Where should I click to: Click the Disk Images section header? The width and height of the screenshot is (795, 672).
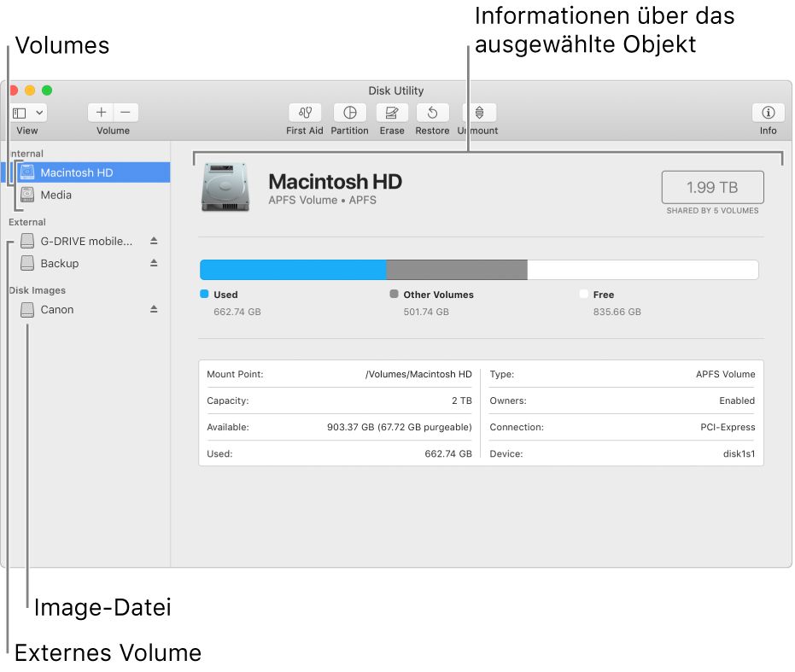37,290
